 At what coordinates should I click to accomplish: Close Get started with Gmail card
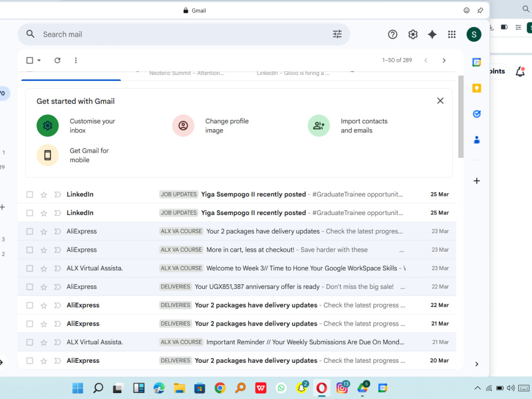point(440,101)
